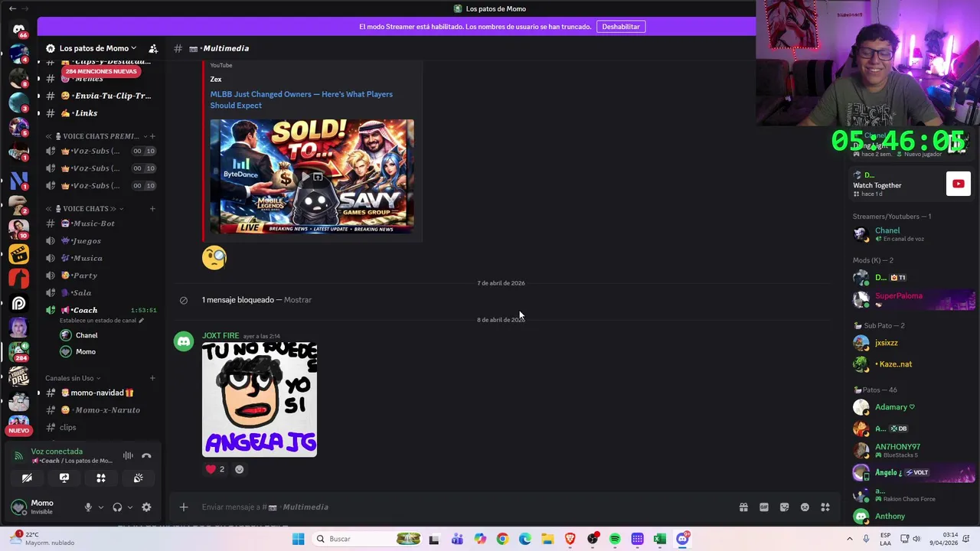The width and height of the screenshot is (980, 551).
Task: Click NUEVO unread indicator in server list
Action: click(18, 431)
